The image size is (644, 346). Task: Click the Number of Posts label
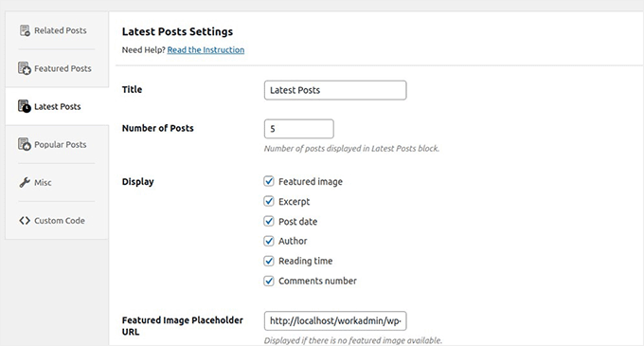click(158, 128)
